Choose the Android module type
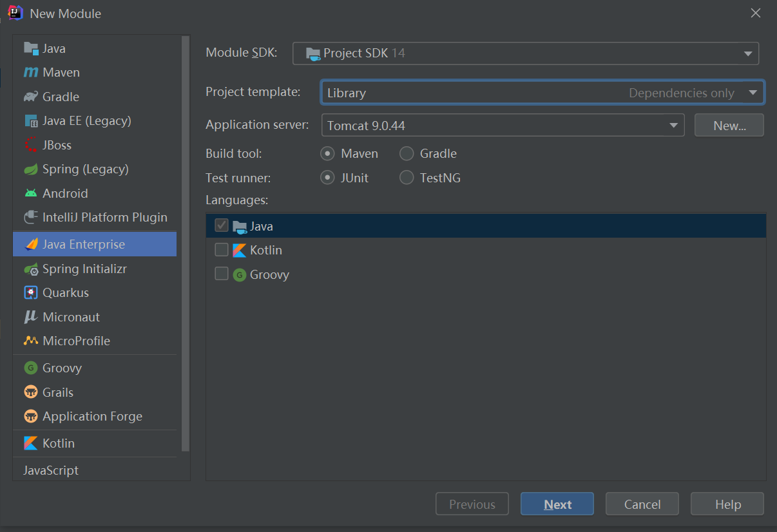This screenshot has width=777, height=532. click(65, 193)
